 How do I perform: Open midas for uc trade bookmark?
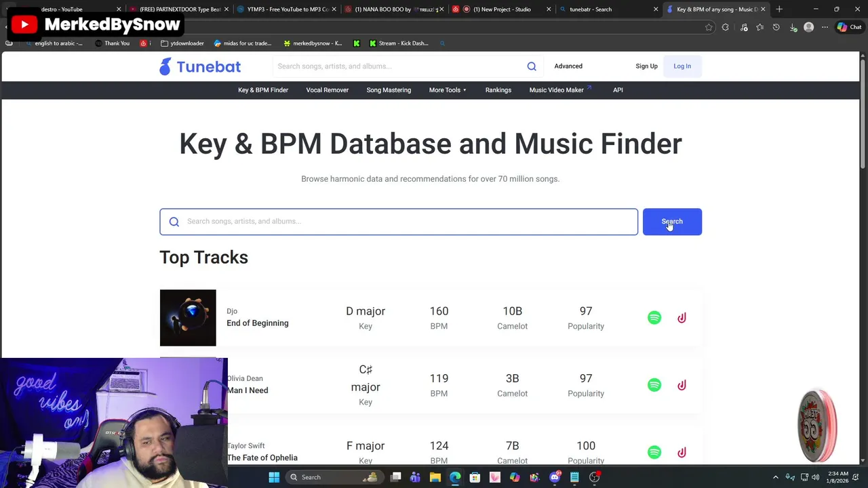[242, 43]
